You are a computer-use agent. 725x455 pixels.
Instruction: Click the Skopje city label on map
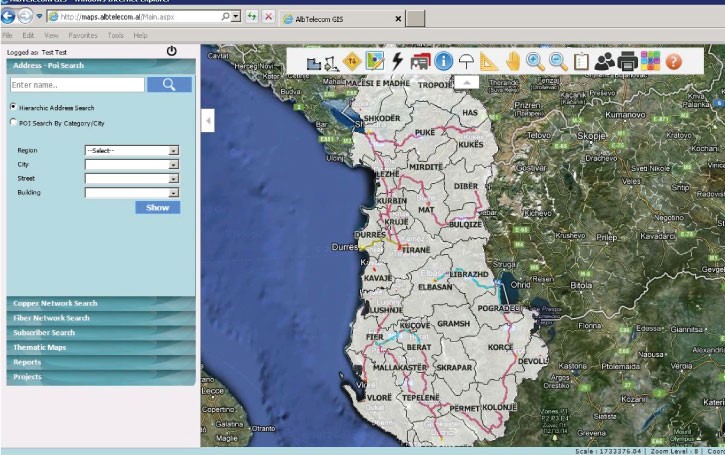(x=591, y=136)
